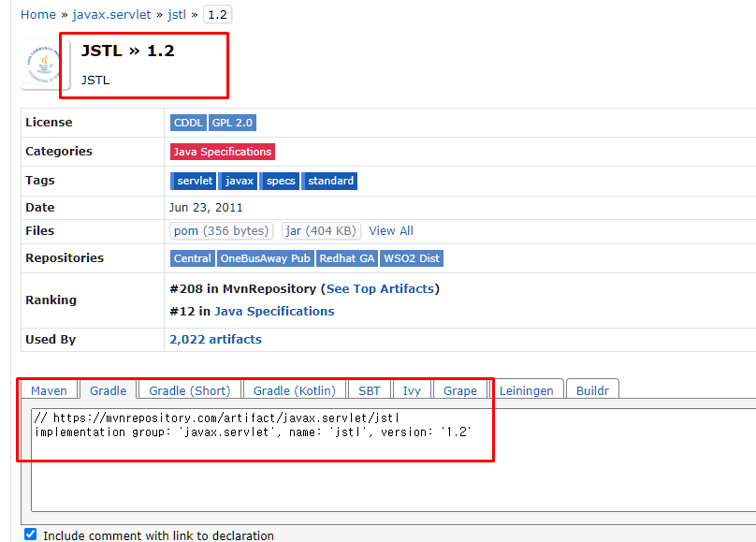Image resolution: width=756 pixels, height=542 pixels.
Task: Select the specs tag
Action: (x=280, y=181)
